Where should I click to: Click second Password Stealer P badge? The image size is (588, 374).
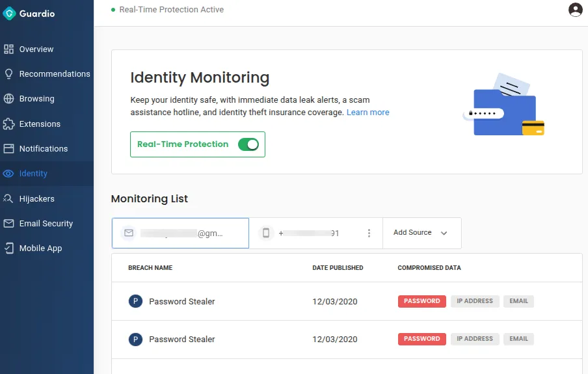point(135,339)
